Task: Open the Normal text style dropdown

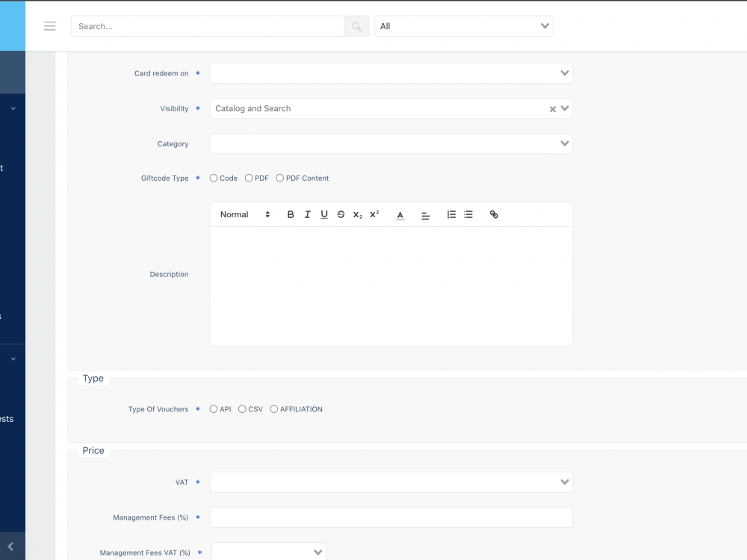Action: click(245, 215)
